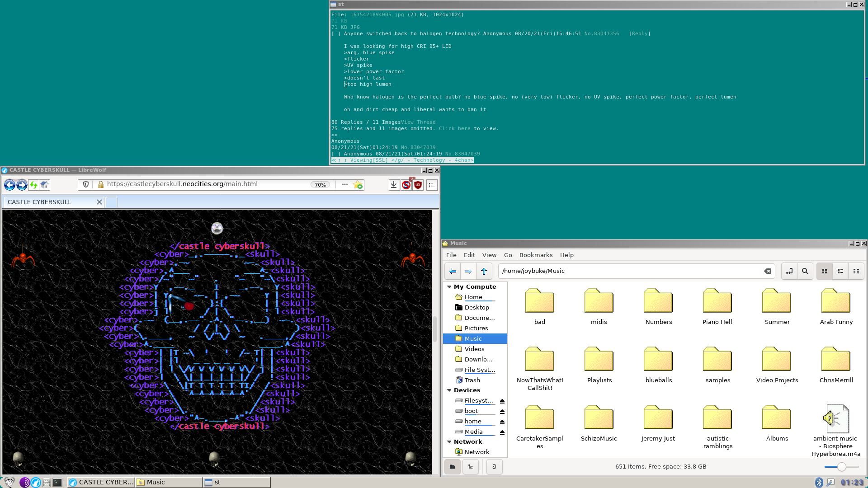Collapse the My Computer tree section

click(449, 287)
